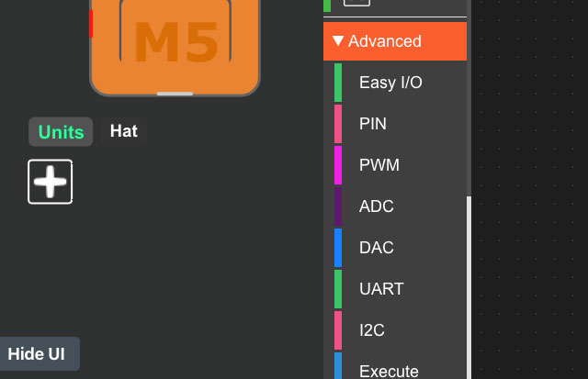588x379 pixels.
Task: Select the I2C block category
Action: point(374,330)
